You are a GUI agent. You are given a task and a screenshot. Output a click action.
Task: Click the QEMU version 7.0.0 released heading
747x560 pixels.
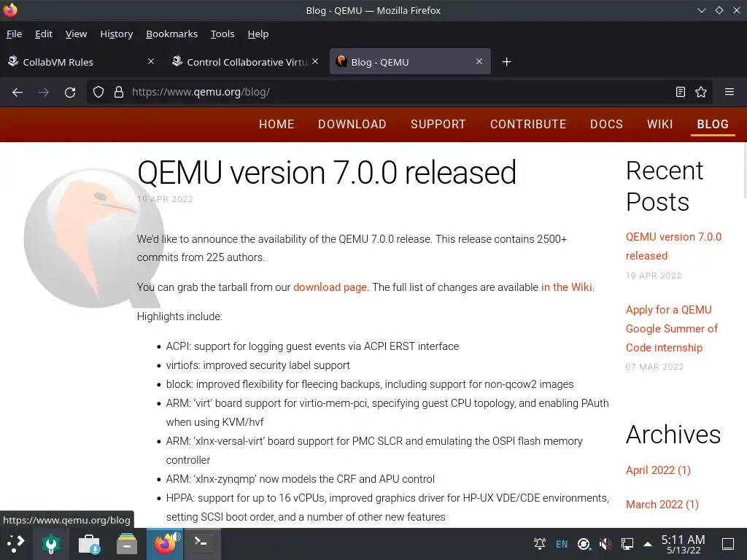point(327,172)
